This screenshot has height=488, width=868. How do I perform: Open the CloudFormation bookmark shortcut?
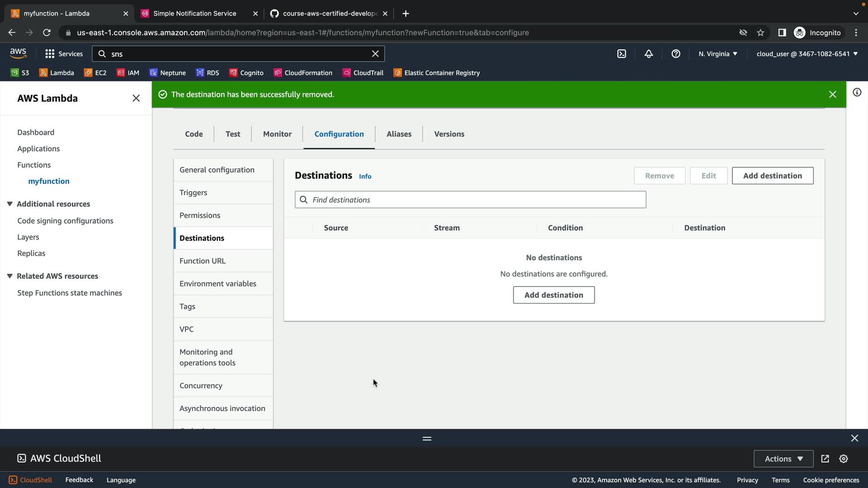click(x=303, y=73)
